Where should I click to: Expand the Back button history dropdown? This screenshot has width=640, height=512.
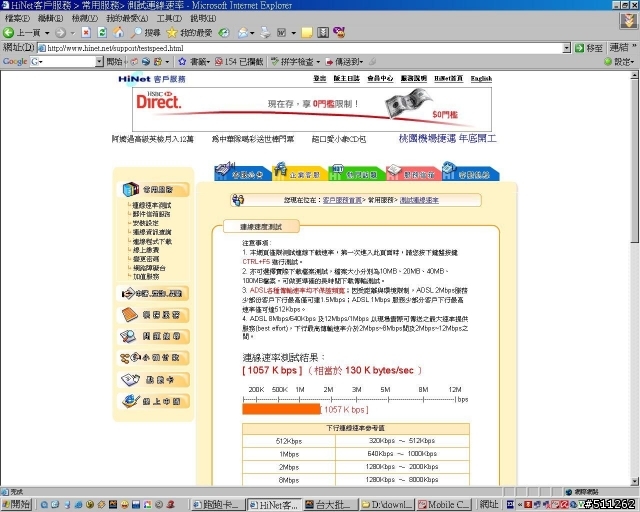pos(47,33)
